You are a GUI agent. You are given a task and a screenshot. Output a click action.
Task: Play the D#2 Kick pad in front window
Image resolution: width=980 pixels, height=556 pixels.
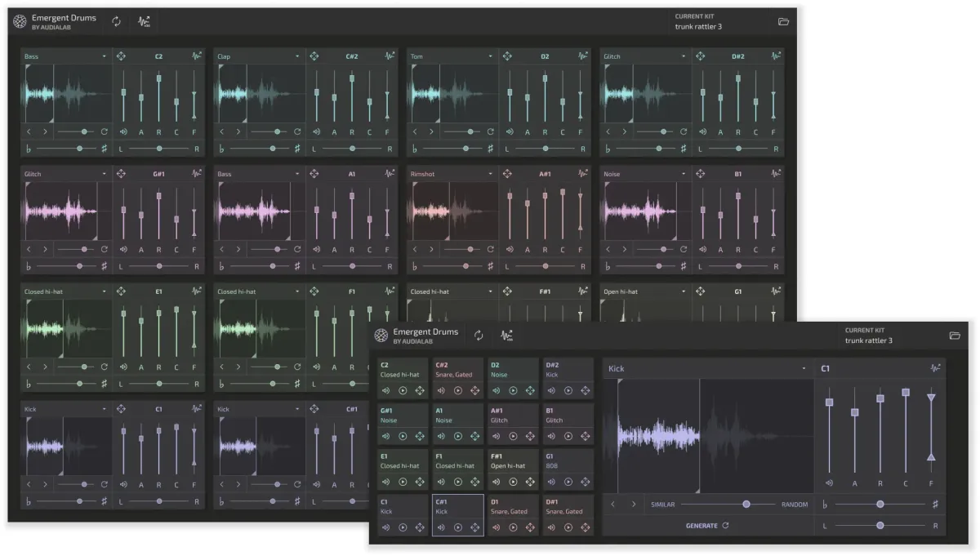(568, 390)
